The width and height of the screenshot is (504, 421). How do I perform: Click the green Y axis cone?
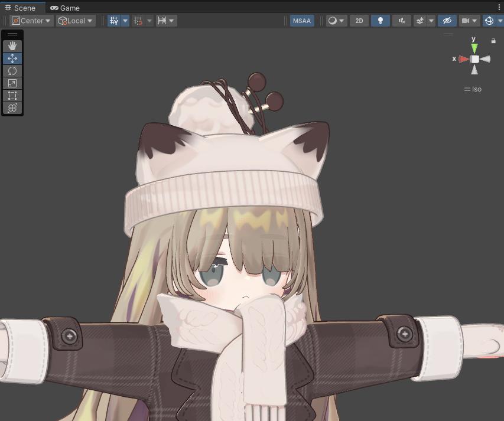(474, 48)
